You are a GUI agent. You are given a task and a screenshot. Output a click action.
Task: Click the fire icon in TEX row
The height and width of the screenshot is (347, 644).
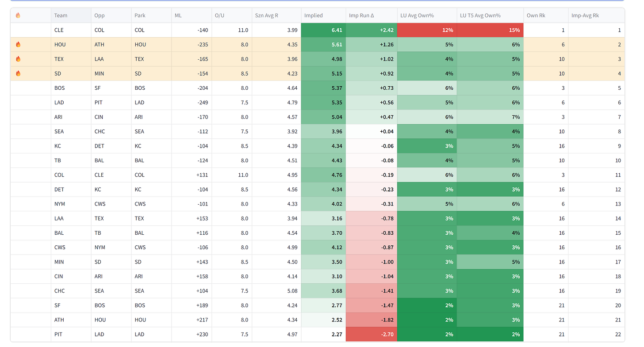18,59
